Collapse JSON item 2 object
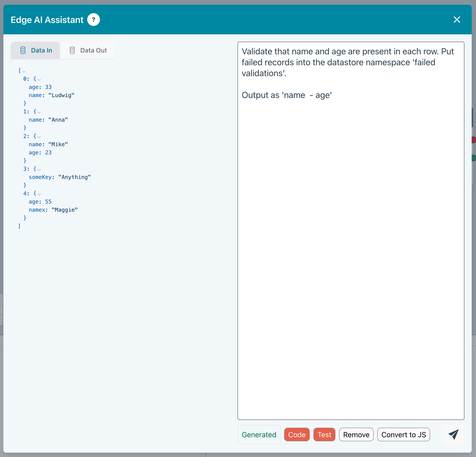Screen dimensions: 476x457 (39, 137)
